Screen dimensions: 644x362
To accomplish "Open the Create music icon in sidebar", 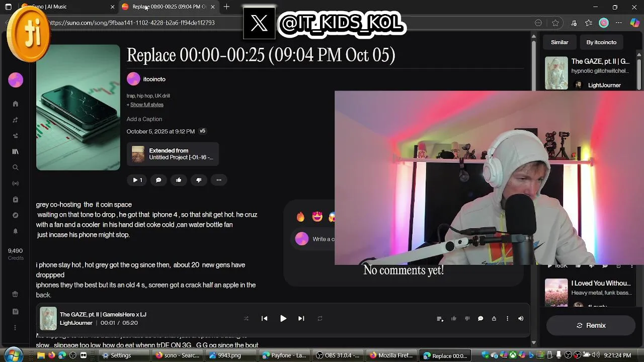I will pos(16,120).
